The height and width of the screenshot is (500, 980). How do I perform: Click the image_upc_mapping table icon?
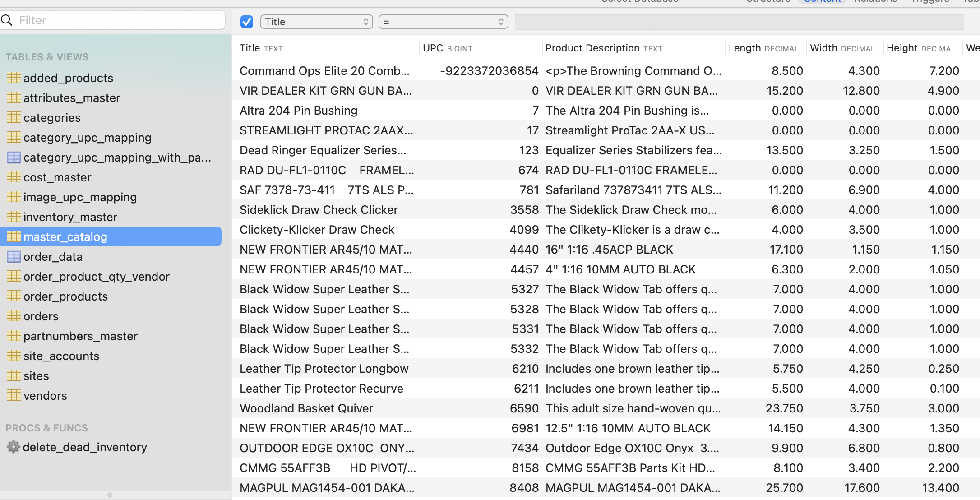point(14,197)
